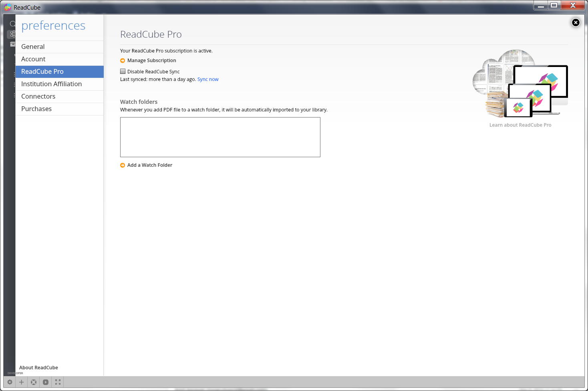Image resolution: width=588 pixels, height=391 pixels.
Task: Click the Sync now link
Action: click(208, 79)
